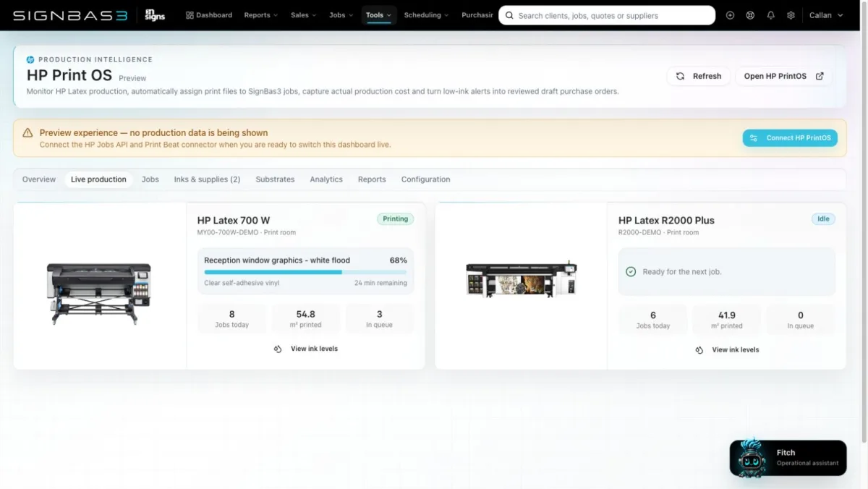View ink levels for HP Latex R2000 Plus
868x489 pixels.
click(727, 350)
